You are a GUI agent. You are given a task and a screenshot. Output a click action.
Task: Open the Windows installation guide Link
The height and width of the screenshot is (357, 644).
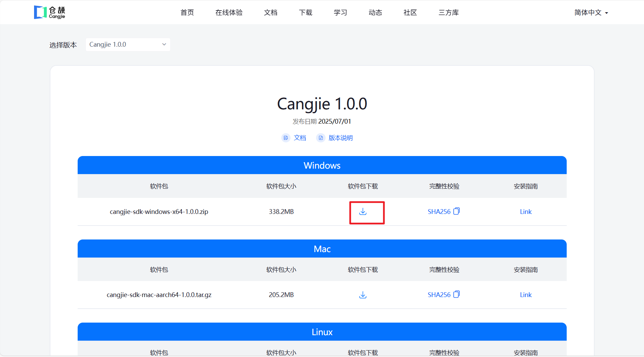click(x=526, y=212)
